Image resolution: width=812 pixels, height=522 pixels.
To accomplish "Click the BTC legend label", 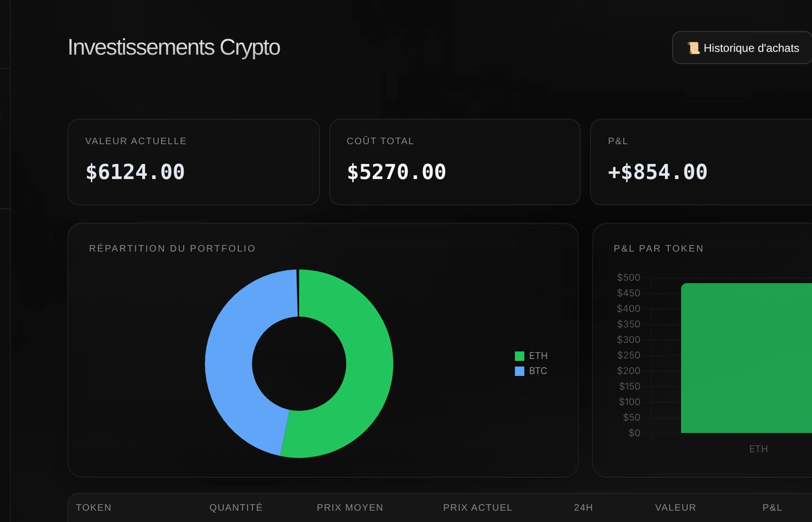I will click(538, 371).
